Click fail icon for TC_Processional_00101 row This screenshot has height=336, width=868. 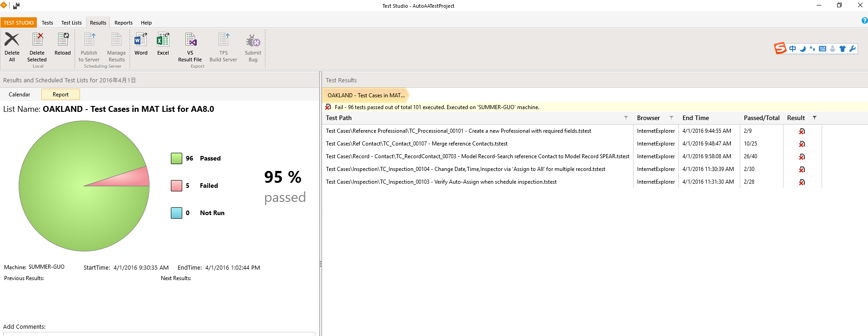[802, 131]
